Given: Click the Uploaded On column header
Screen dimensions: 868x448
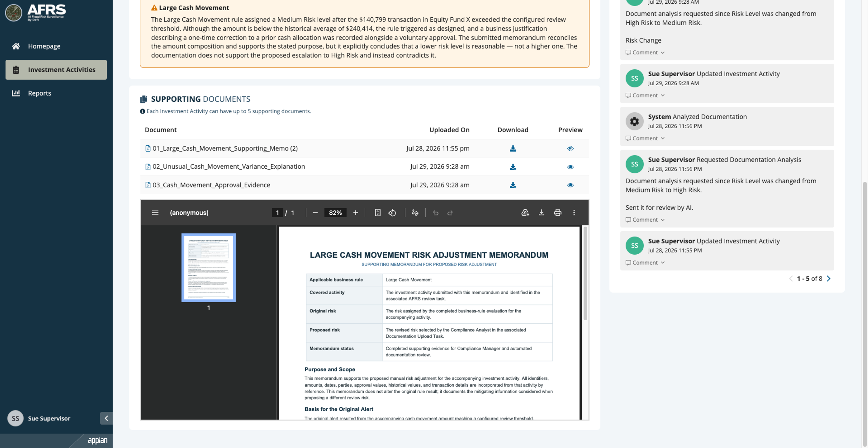Looking at the screenshot, I should click(449, 130).
